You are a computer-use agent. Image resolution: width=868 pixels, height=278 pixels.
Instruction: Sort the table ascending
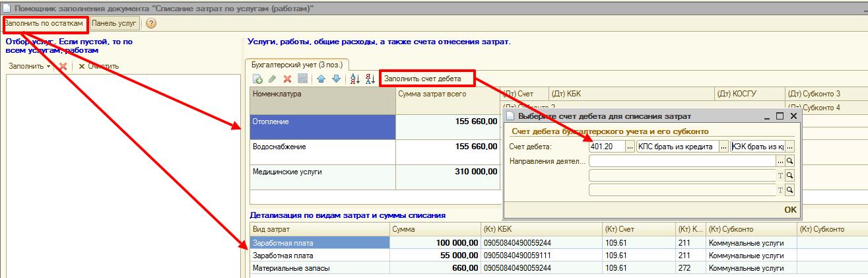tap(354, 79)
